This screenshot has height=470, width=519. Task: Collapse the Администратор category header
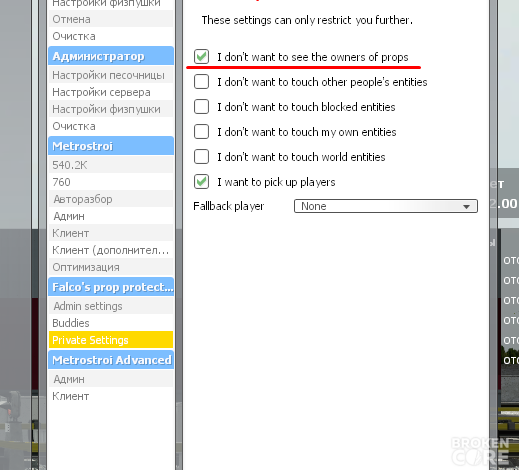click(111, 56)
